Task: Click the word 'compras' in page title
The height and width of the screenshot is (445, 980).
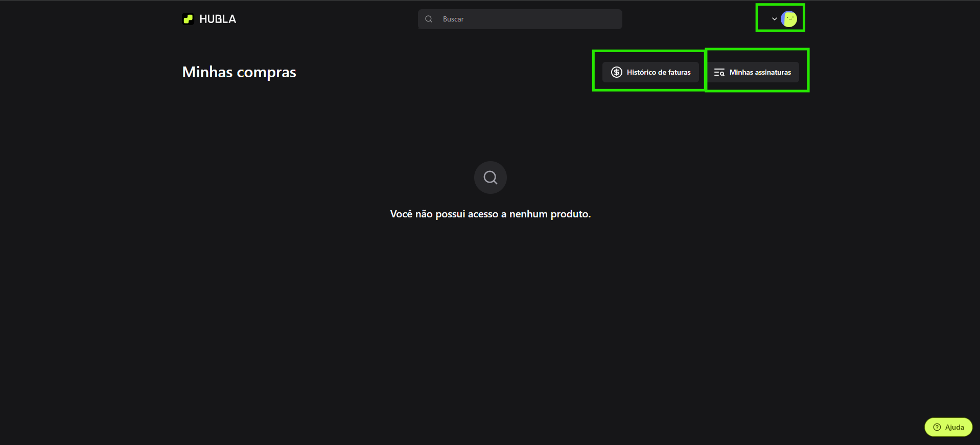Action: click(266, 73)
